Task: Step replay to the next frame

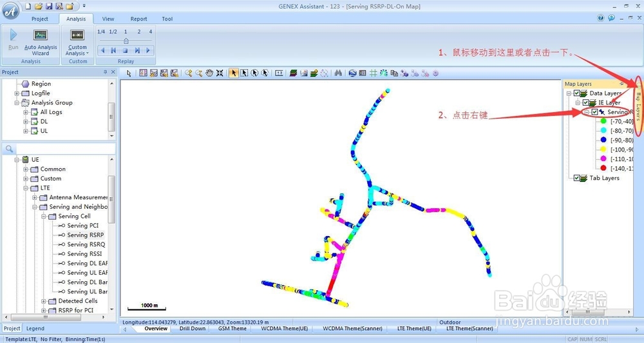Action: [137, 50]
